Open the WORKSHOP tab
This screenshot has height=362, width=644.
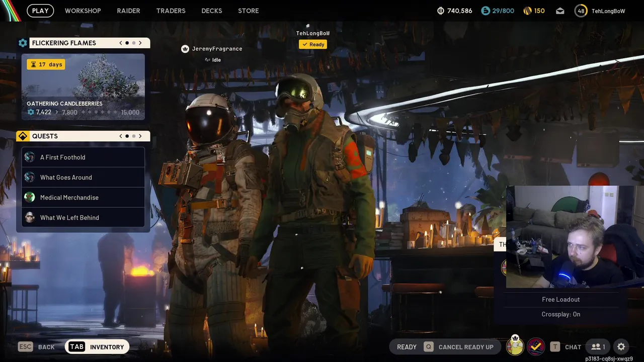click(x=83, y=11)
